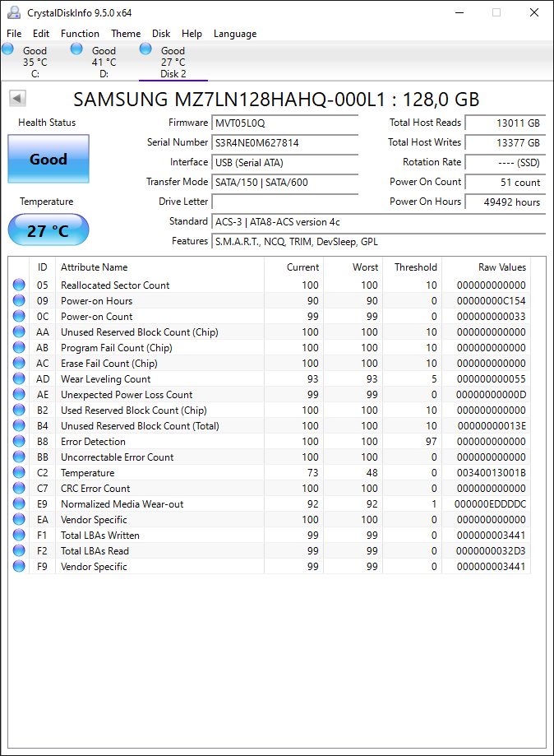Click the Firmware field MVT05L0Q

click(284, 123)
